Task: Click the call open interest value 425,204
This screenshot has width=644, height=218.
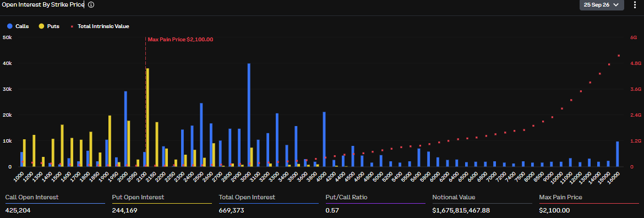Action: (x=18, y=211)
